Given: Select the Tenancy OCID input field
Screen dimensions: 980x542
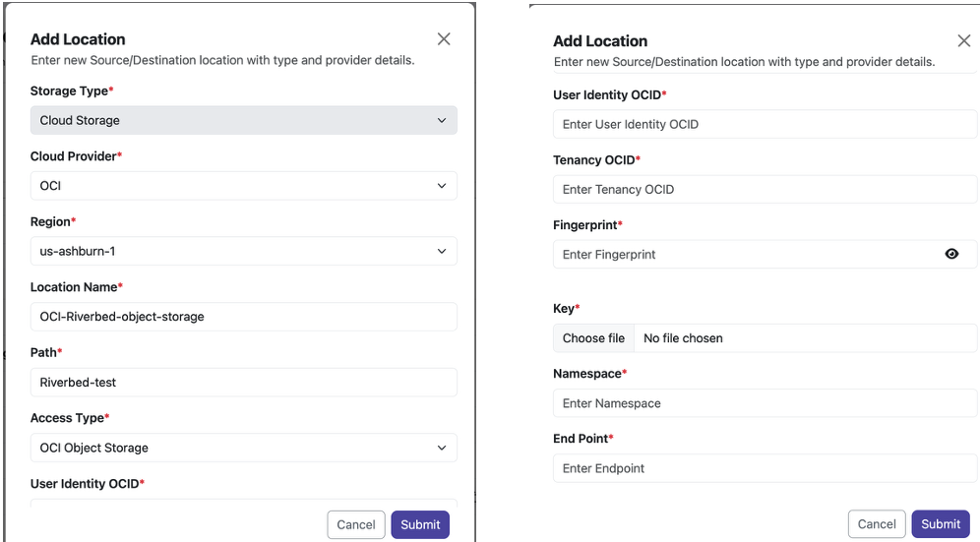Looking at the screenshot, I should 765,190.
